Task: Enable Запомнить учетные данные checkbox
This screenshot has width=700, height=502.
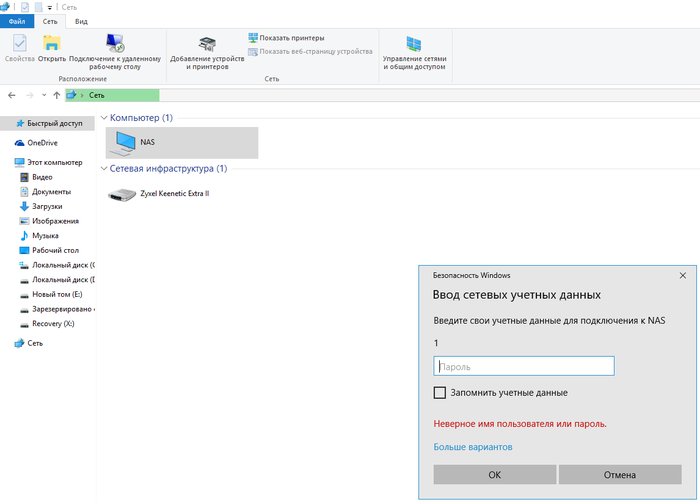Action: [440, 393]
